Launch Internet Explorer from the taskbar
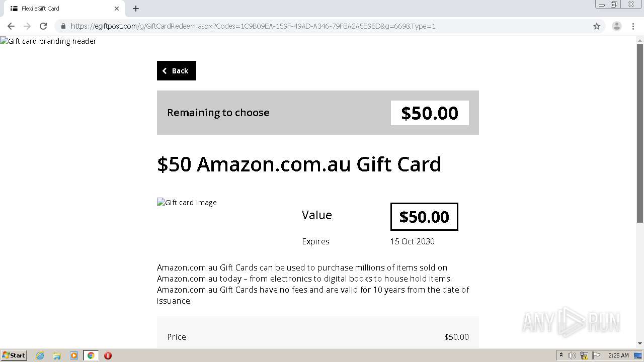Image resolution: width=644 pixels, height=362 pixels. (40, 355)
